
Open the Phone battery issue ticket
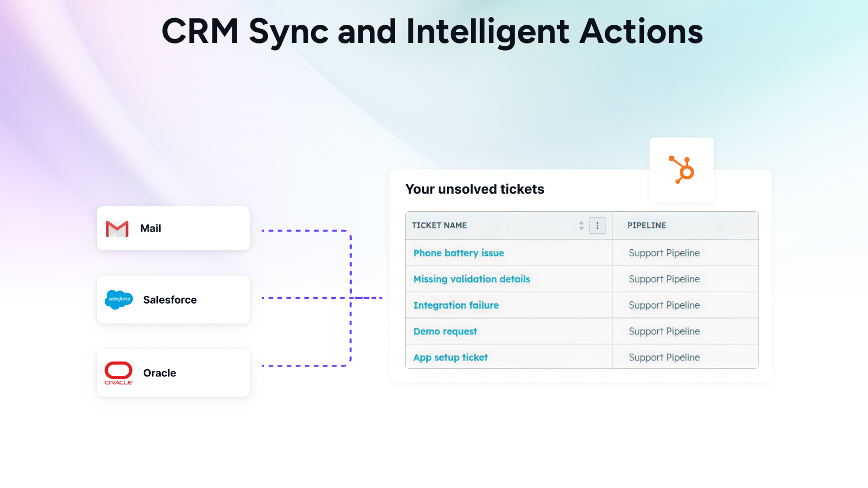(458, 253)
